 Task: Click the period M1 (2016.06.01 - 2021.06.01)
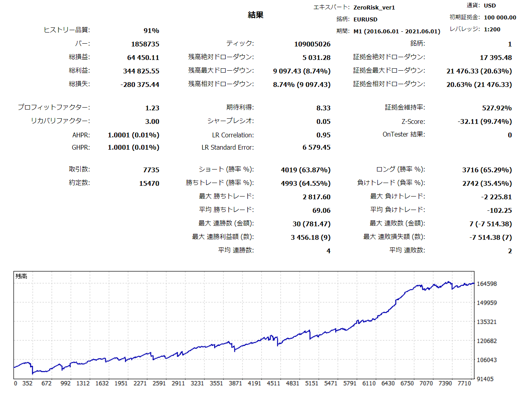click(397, 31)
